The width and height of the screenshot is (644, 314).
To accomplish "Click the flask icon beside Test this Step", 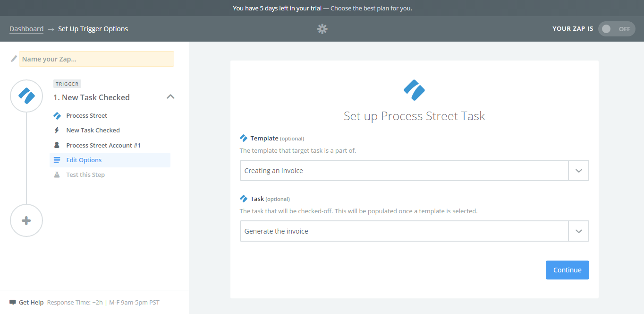I will coord(57,174).
